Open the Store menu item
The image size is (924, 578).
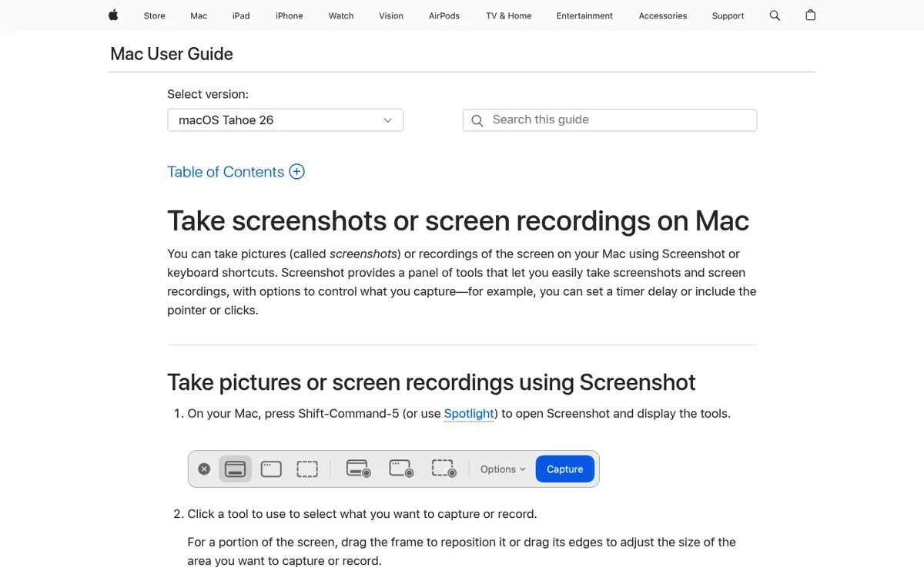coord(154,15)
